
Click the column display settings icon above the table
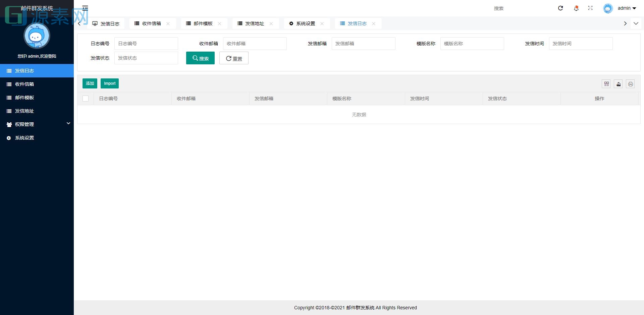(x=606, y=84)
